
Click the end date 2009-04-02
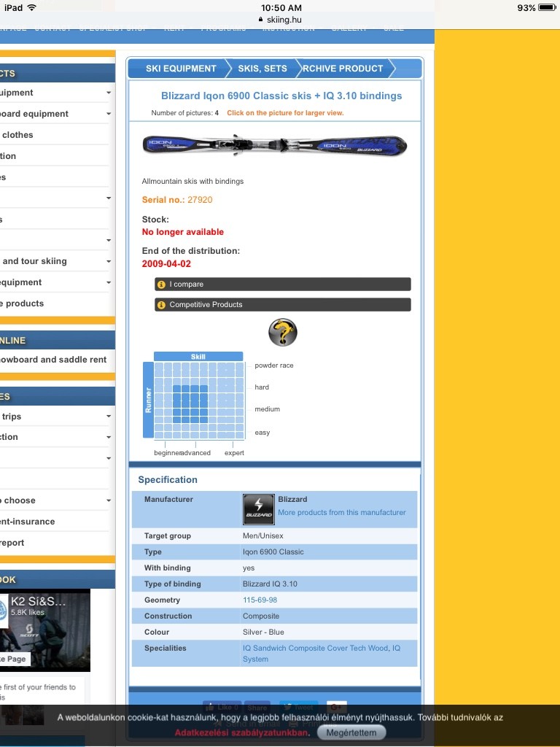coord(166,264)
